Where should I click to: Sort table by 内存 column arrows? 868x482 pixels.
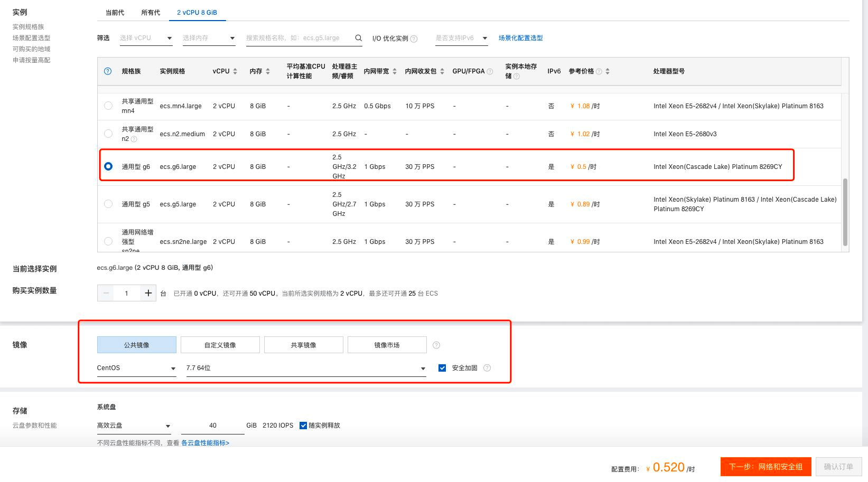(268, 71)
